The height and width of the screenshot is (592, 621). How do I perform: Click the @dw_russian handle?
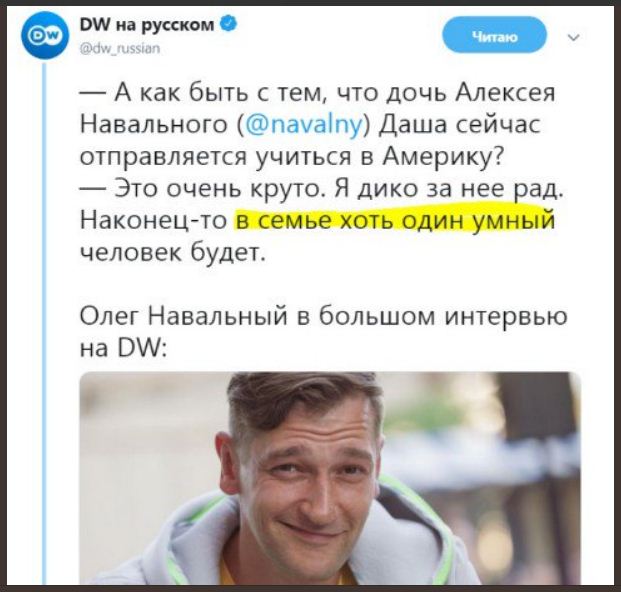(x=120, y=48)
